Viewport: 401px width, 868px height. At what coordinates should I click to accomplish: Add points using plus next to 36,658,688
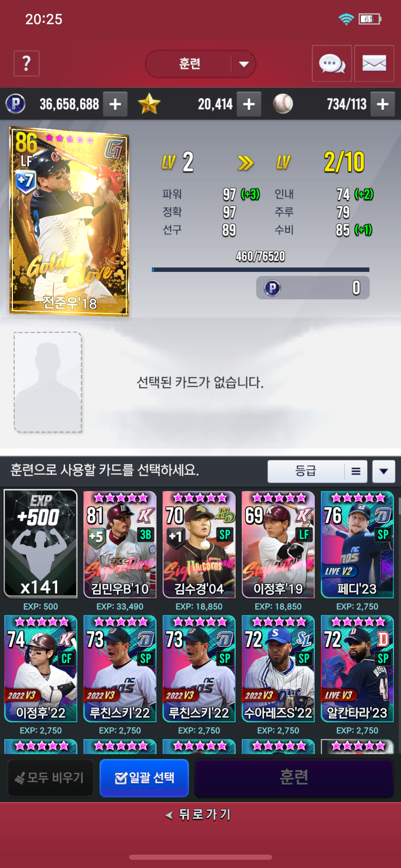click(x=116, y=104)
